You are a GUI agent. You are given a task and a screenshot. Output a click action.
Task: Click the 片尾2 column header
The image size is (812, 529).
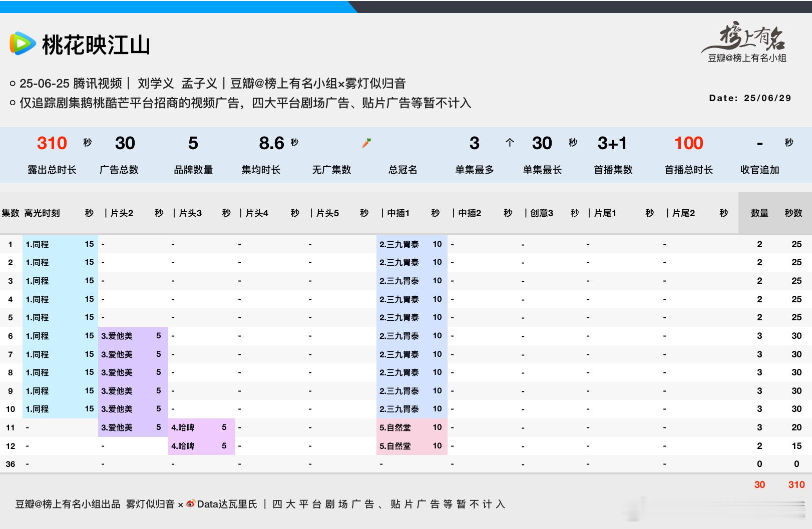[x=683, y=213]
